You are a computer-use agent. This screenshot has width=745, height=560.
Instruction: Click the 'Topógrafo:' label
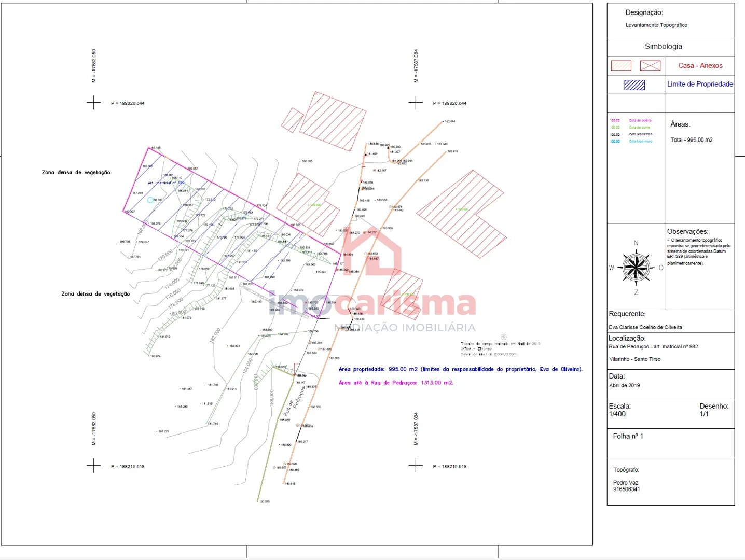pos(626,470)
